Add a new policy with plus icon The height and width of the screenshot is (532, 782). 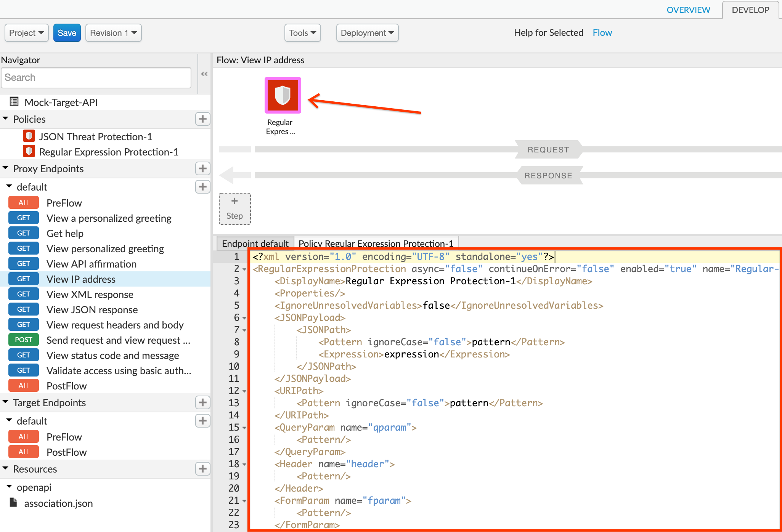coord(202,119)
